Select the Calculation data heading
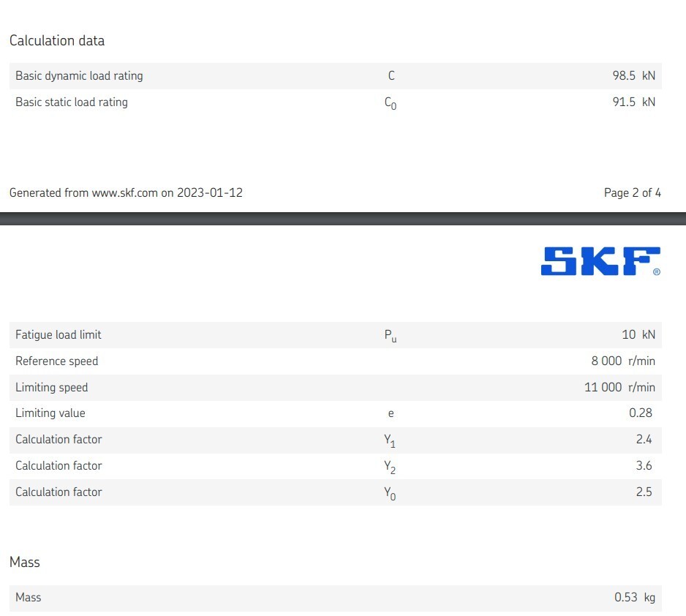Screen dimensions: 686x616 tap(57, 41)
